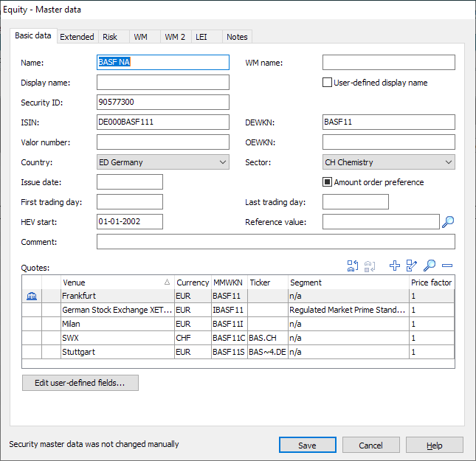The image size is (476, 461).
Task: Enable User-defined display name checkbox
Action: (328, 83)
